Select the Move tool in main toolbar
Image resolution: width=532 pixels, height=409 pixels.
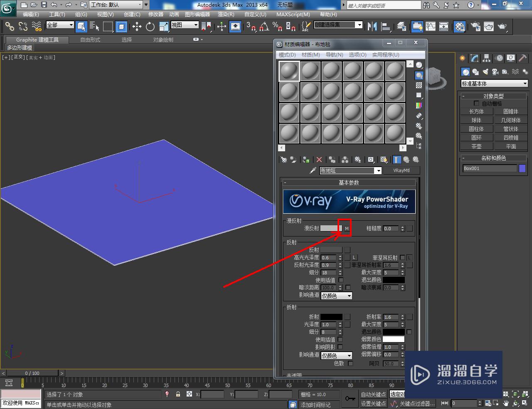click(137, 27)
